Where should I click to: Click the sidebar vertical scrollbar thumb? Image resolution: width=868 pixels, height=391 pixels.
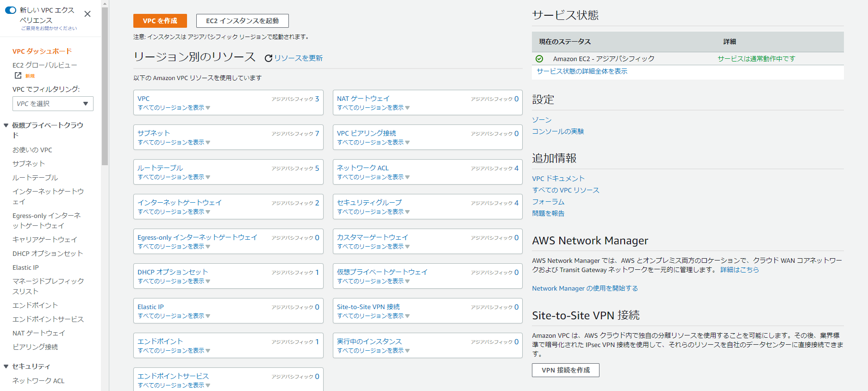(105, 86)
